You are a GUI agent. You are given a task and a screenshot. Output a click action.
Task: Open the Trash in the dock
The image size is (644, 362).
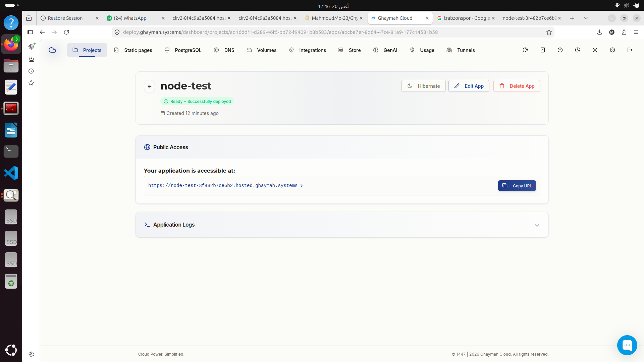click(11, 281)
